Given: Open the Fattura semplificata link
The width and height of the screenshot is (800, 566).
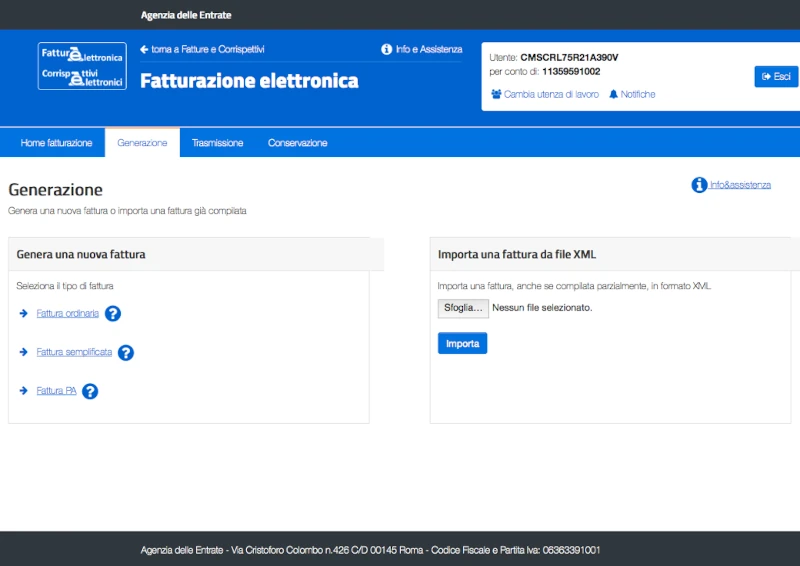Looking at the screenshot, I should click(x=74, y=353).
